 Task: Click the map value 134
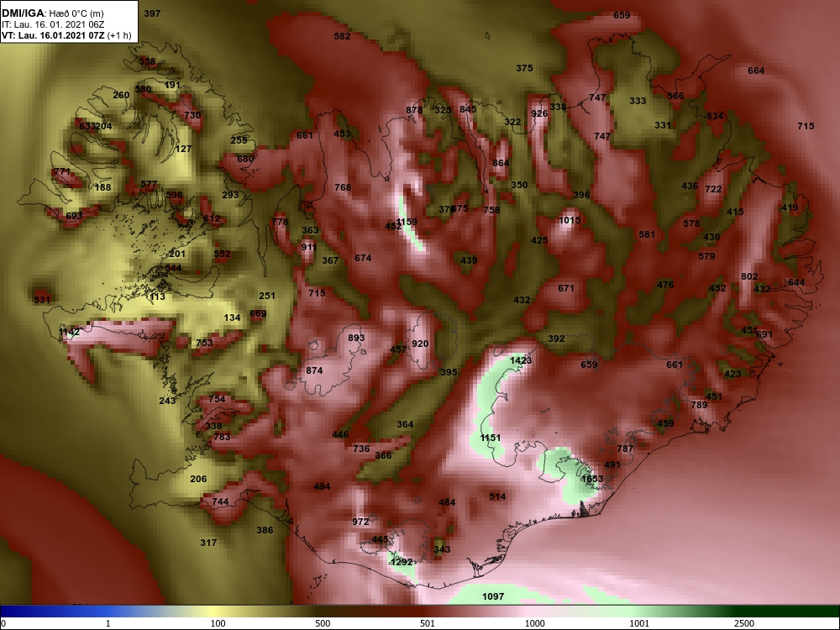click(x=232, y=318)
